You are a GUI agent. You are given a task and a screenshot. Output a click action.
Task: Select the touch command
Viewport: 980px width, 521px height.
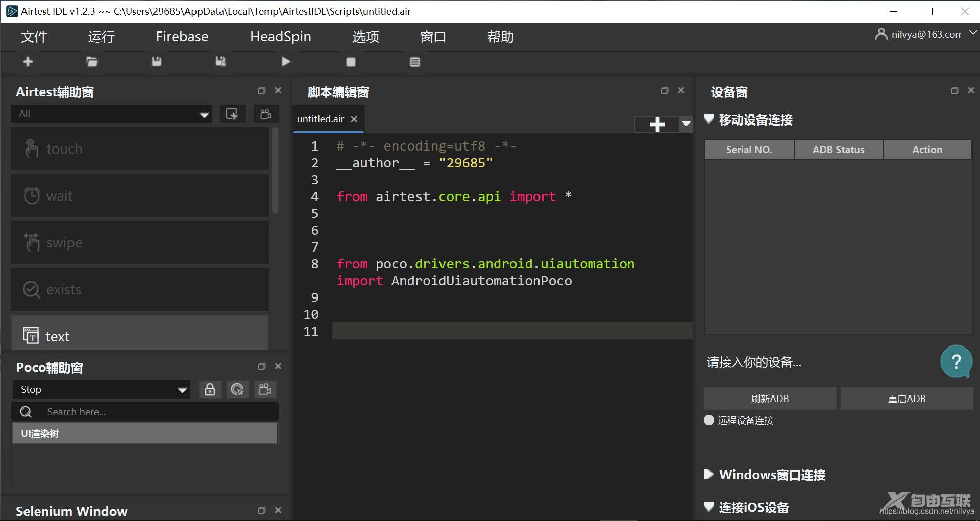(x=139, y=148)
